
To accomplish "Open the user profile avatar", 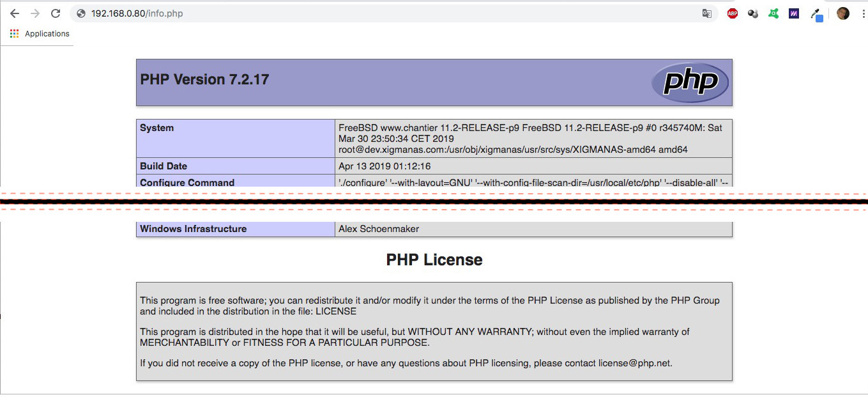I will 843,13.
